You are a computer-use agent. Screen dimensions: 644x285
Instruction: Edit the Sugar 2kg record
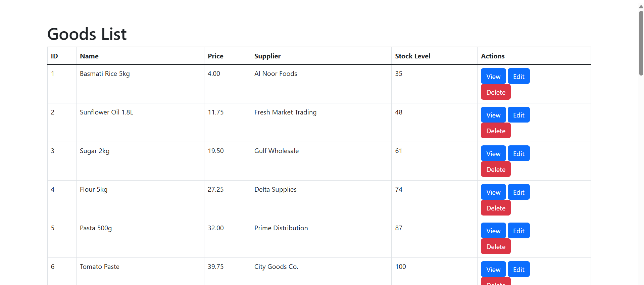coord(518,153)
